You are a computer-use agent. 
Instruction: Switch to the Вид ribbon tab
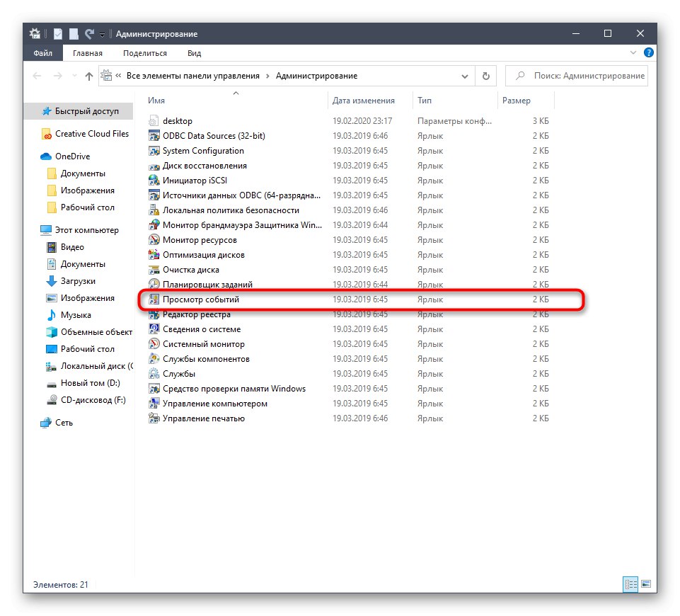coord(195,53)
